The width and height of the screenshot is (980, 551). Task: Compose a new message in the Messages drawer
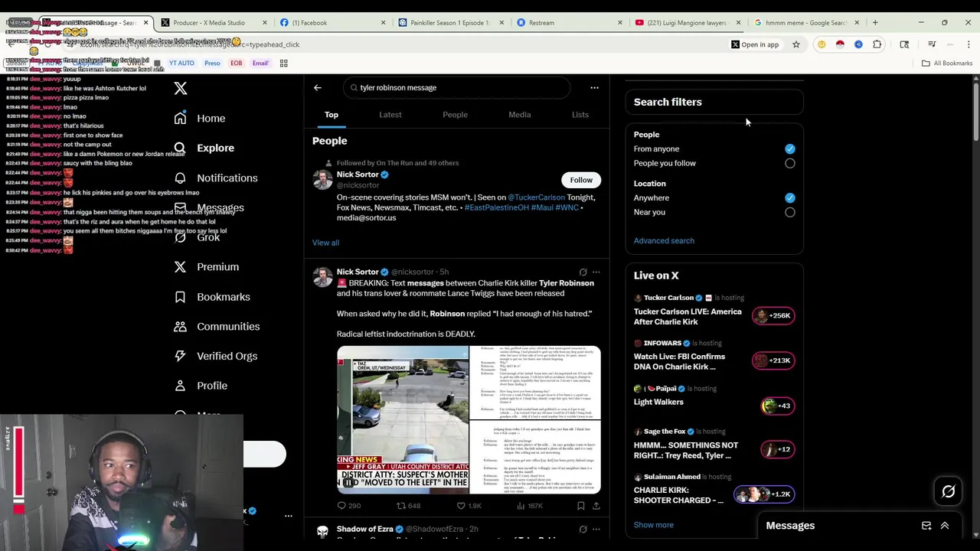click(926, 526)
